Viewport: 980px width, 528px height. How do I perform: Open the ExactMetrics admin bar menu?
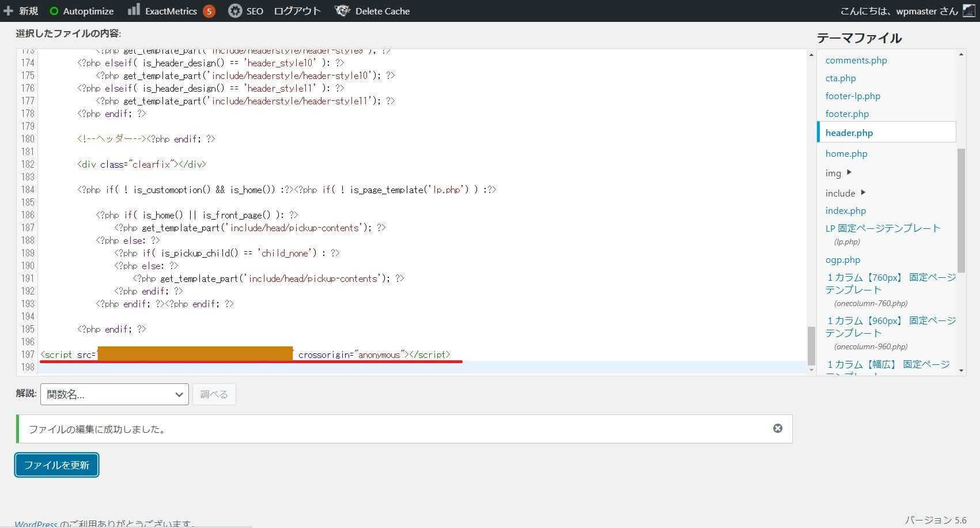pos(171,11)
